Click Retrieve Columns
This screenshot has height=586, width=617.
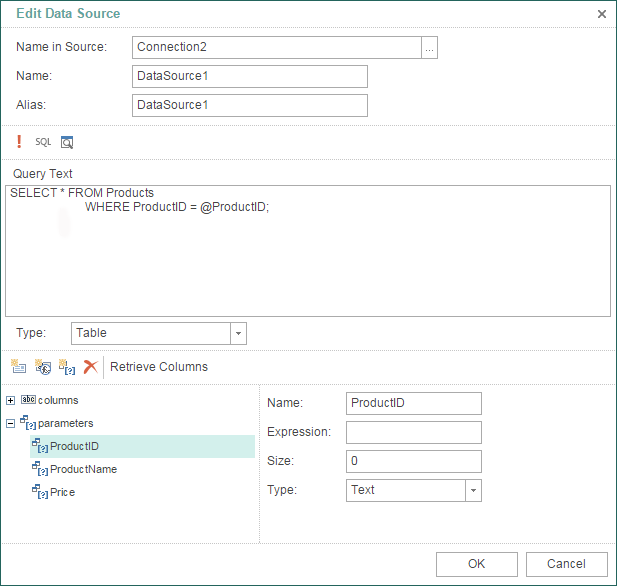pyautogui.click(x=159, y=367)
